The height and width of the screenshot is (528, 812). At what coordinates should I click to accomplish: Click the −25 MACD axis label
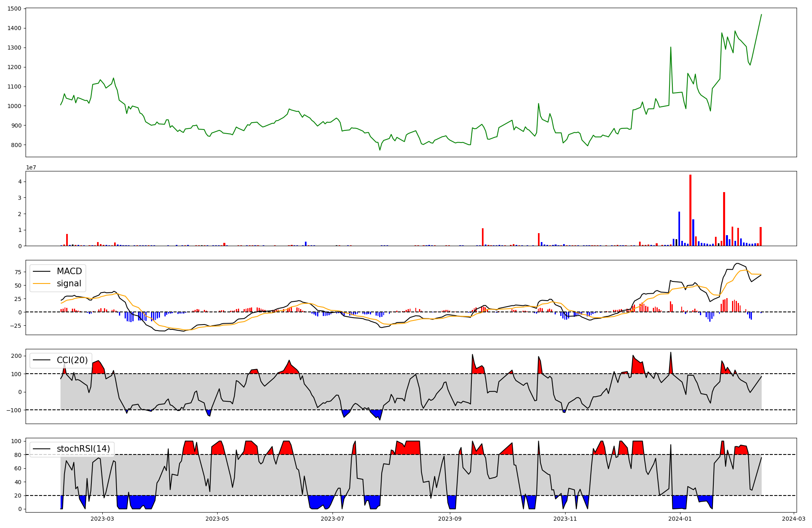[15, 326]
